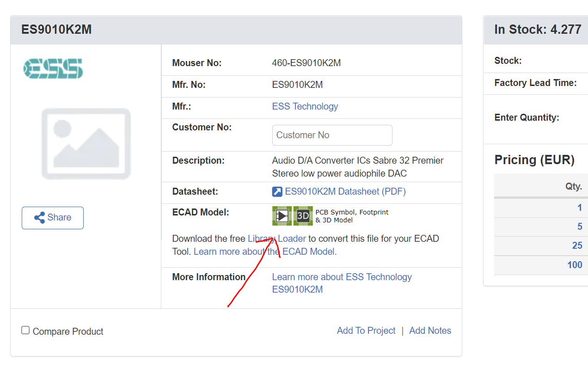Click the In Stock: 4.277 heading
The width and height of the screenshot is (588, 368).
click(x=538, y=30)
